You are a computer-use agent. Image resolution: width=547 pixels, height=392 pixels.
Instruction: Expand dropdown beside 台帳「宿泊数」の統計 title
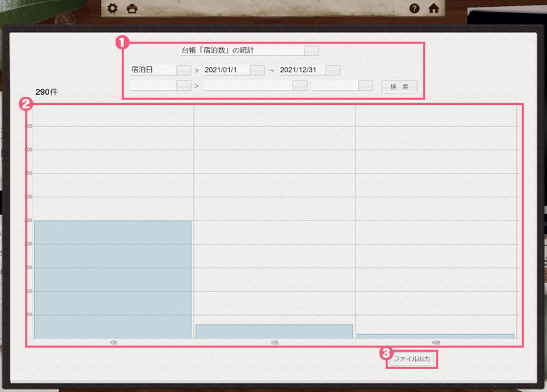click(x=311, y=51)
